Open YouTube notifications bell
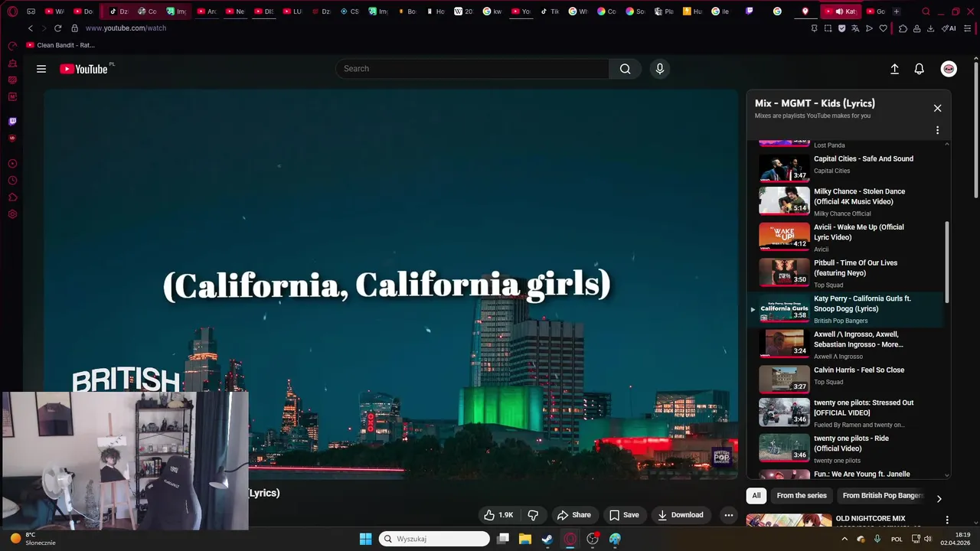This screenshot has width=980, height=551. (x=920, y=69)
